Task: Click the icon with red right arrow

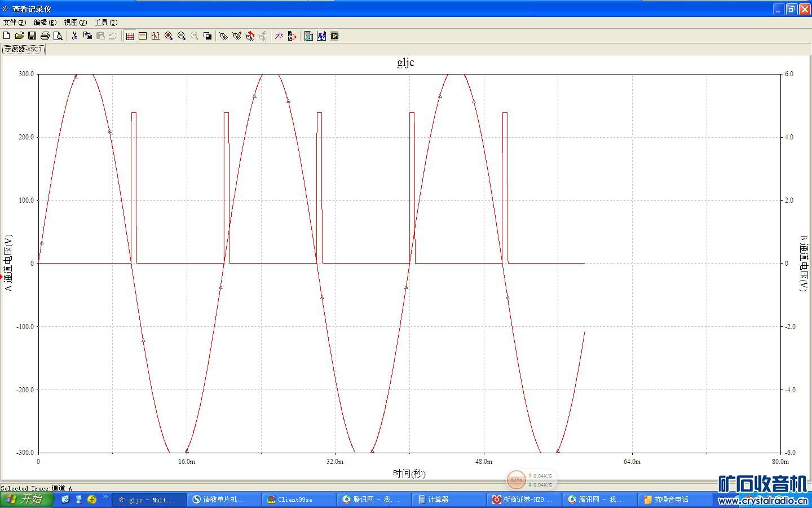Action: pos(292,36)
